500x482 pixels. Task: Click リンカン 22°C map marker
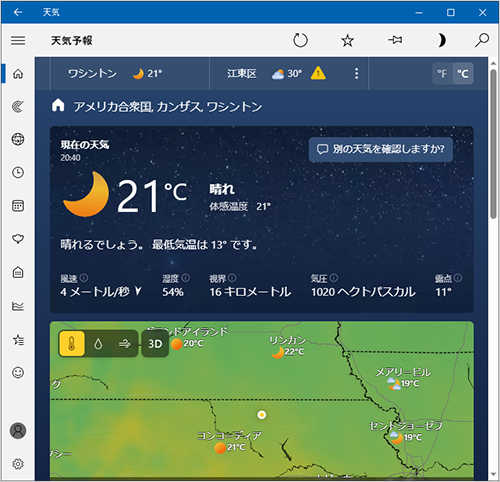click(x=287, y=347)
